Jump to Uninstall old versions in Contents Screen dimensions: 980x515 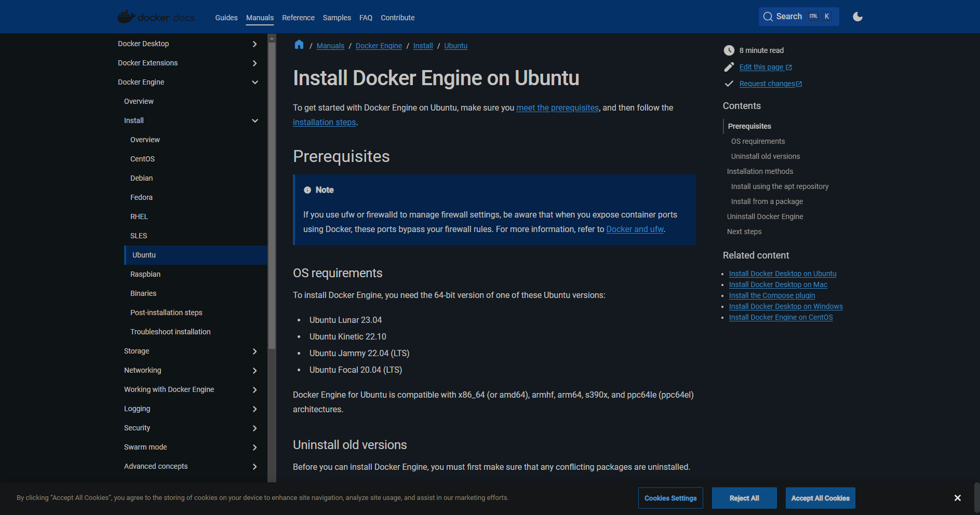[766, 156]
